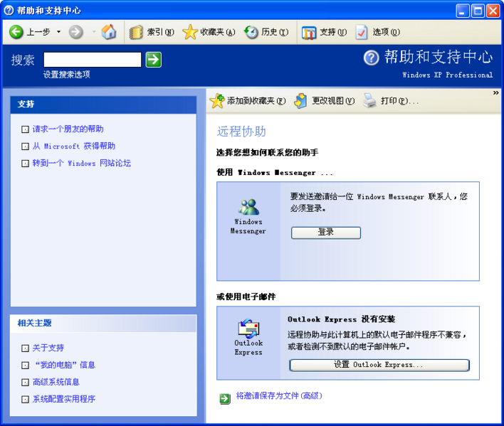This screenshot has height=426, width=504.
Task: Click the 打印(P)... label
Action: click(399, 101)
